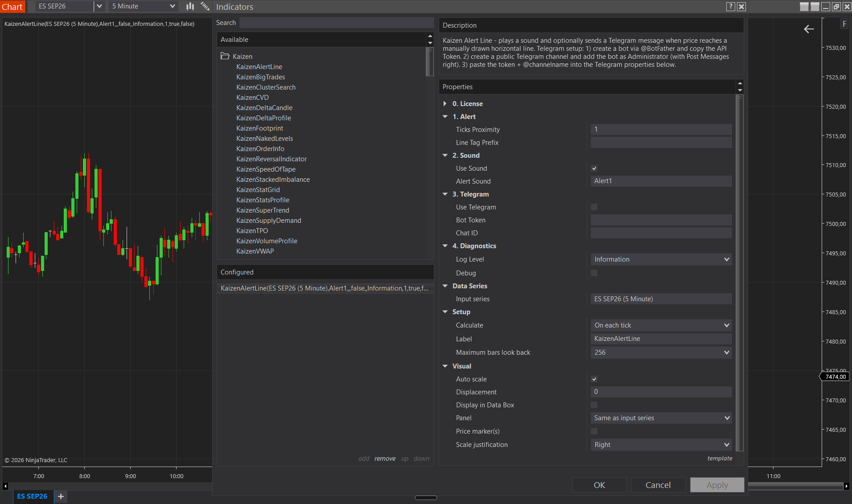Click the Available list scrollbar thumb
This screenshot has width=852, height=504.
[x=430, y=62]
